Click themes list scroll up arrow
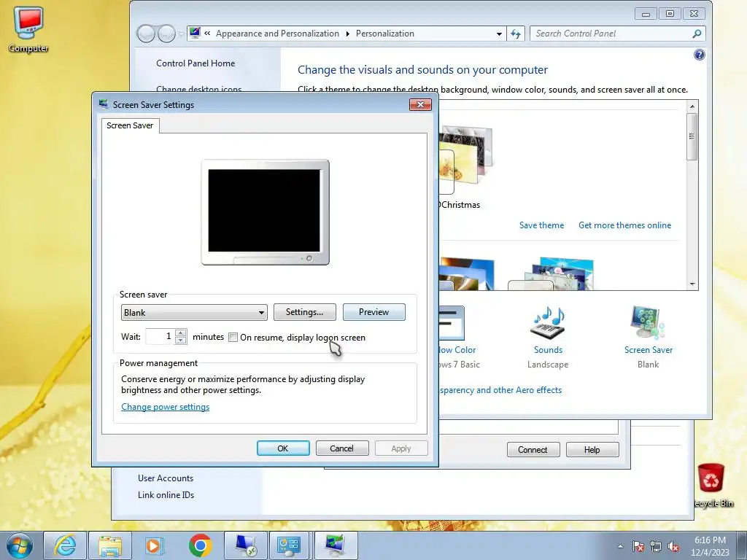This screenshot has height=560, width=747. pyautogui.click(x=693, y=106)
